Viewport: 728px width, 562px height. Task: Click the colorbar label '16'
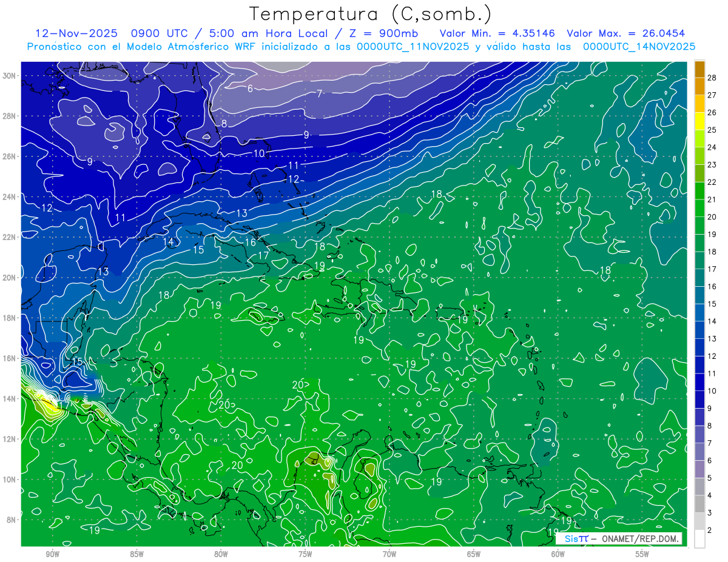point(712,286)
